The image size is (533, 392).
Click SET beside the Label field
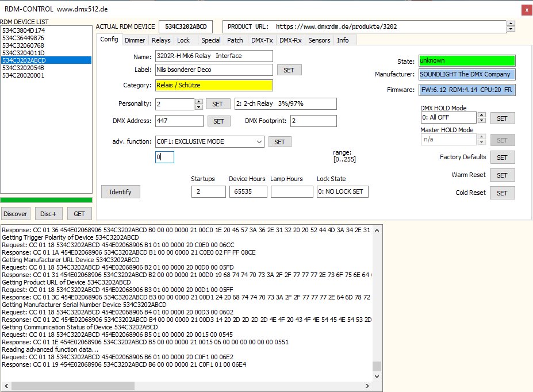pyautogui.click(x=289, y=70)
